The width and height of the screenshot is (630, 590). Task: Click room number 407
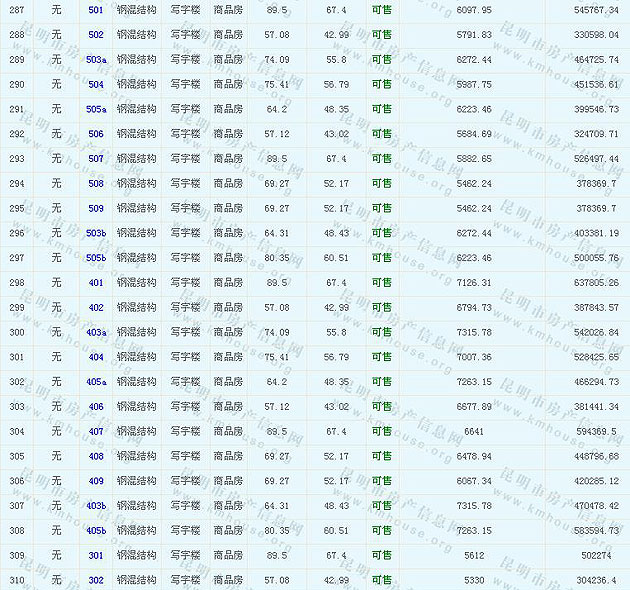(x=95, y=432)
